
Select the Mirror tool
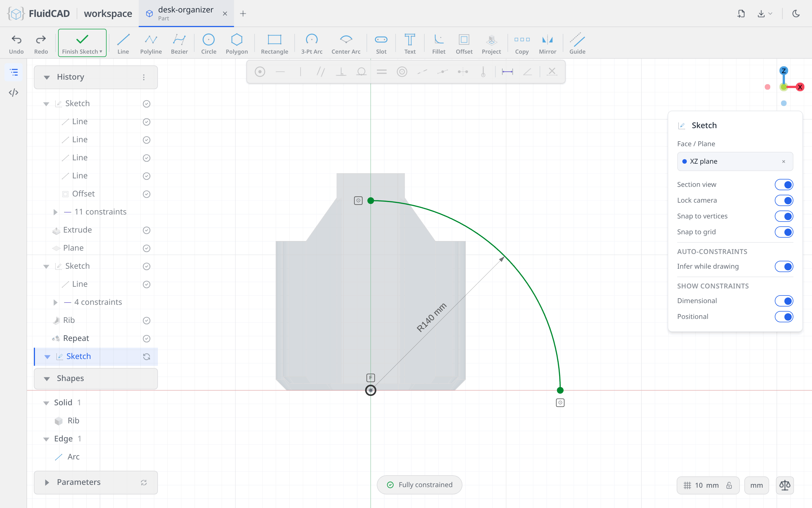pyautogui.click(x=548, y=43)
